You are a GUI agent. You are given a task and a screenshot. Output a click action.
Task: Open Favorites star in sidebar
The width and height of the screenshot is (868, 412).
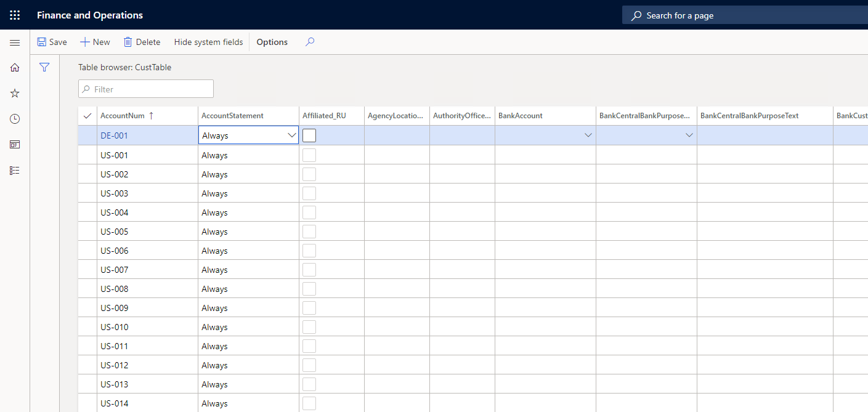point(15,93)
